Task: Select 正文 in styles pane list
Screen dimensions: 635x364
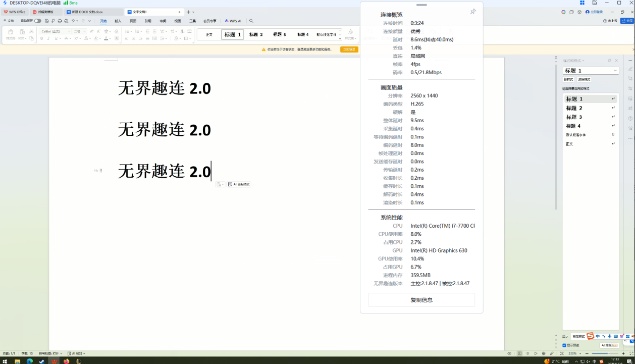Action: 590,144
